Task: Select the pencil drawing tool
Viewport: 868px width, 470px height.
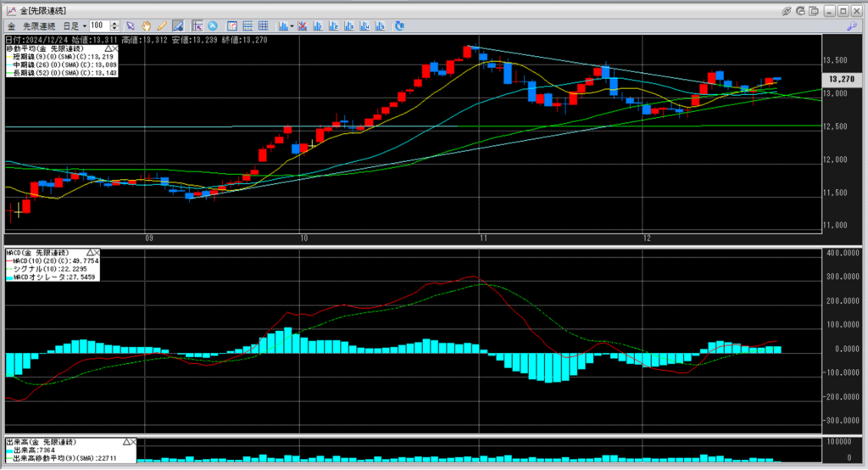Action: click(x=161, y=25)
